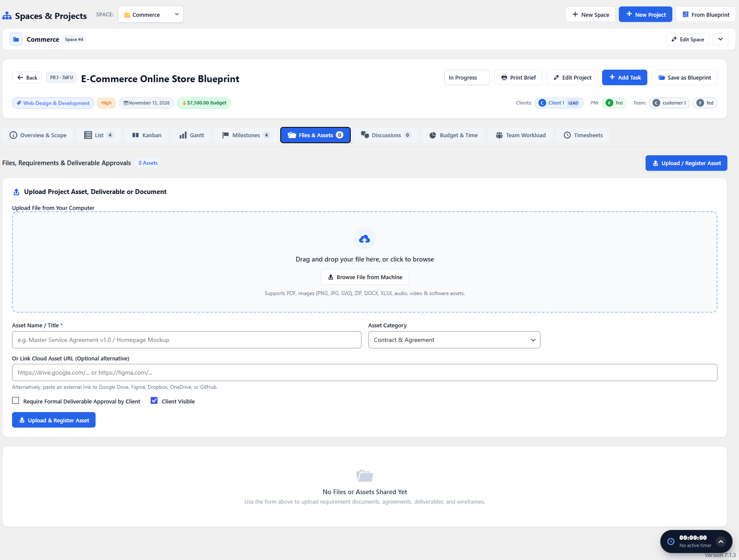Screen dimensions: 739x560
Task: Open the Timesheets tab
Action: (x=583, y=135)
